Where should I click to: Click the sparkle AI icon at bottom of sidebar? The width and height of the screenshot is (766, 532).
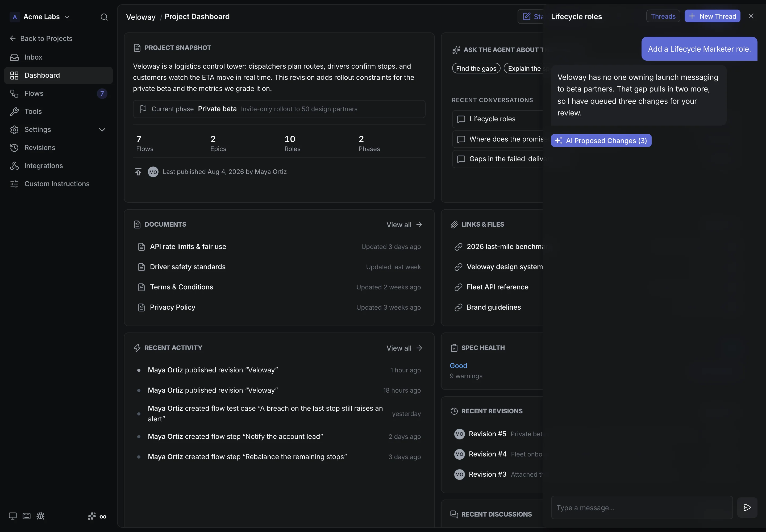[x=92, y=516]
